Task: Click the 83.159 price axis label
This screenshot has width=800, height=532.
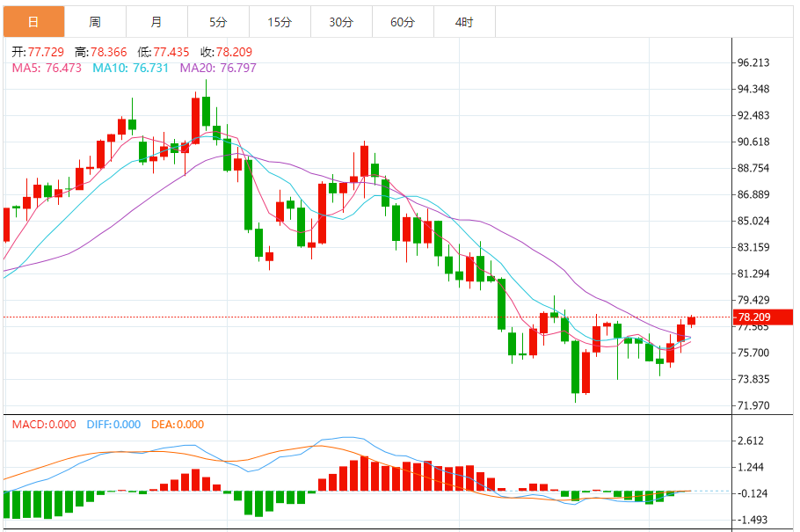Action: coord(753,248)
